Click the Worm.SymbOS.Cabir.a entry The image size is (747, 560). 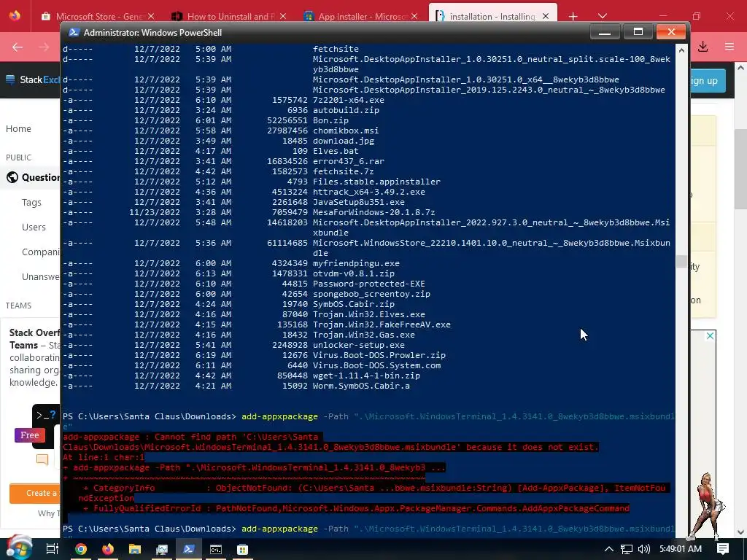[361, 386]
